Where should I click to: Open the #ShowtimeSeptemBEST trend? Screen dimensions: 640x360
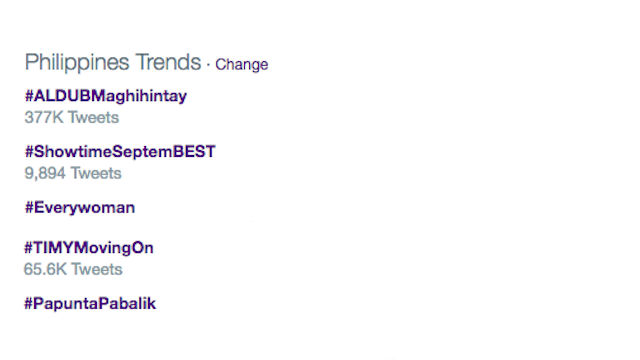click(120, 151)
